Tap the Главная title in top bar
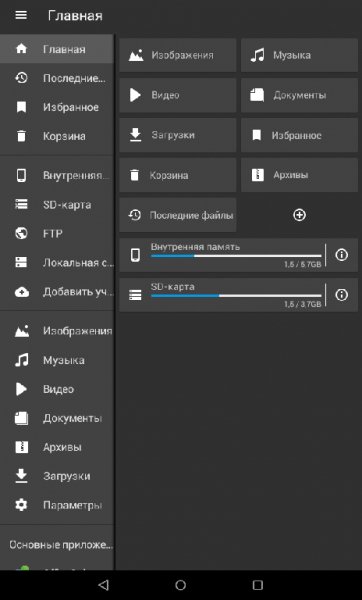Image resolution: width=362 pixels, height=600 pixels. (75, 16)
